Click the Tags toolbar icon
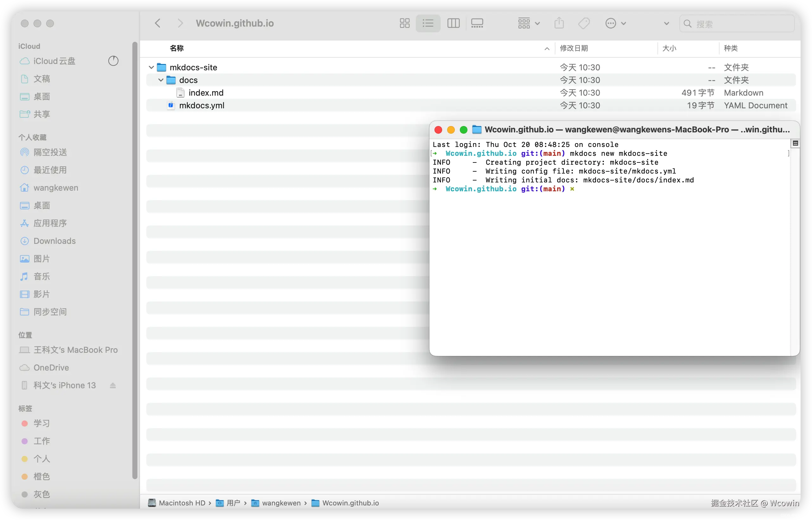Image resolution: width=812 pixels, height=520 pixels. [583, 23]
